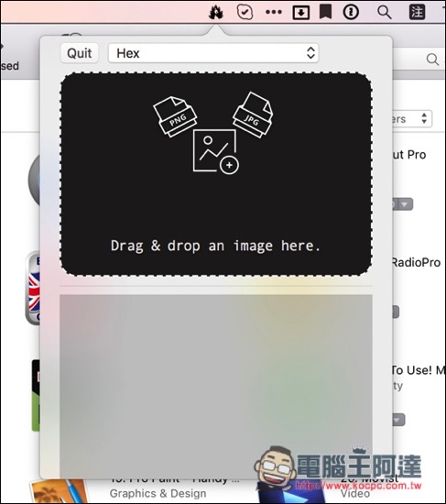The width and height of the screenshot is (446, 504).
Task: Click the add-image picture icon
Action: 216,152
